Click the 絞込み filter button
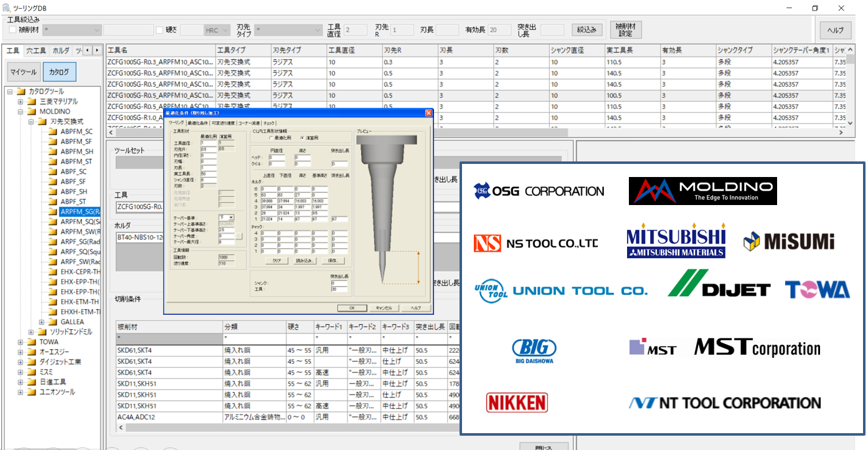Image resolution: width=868 pixels, height=450 pixels. click(587, 30)
